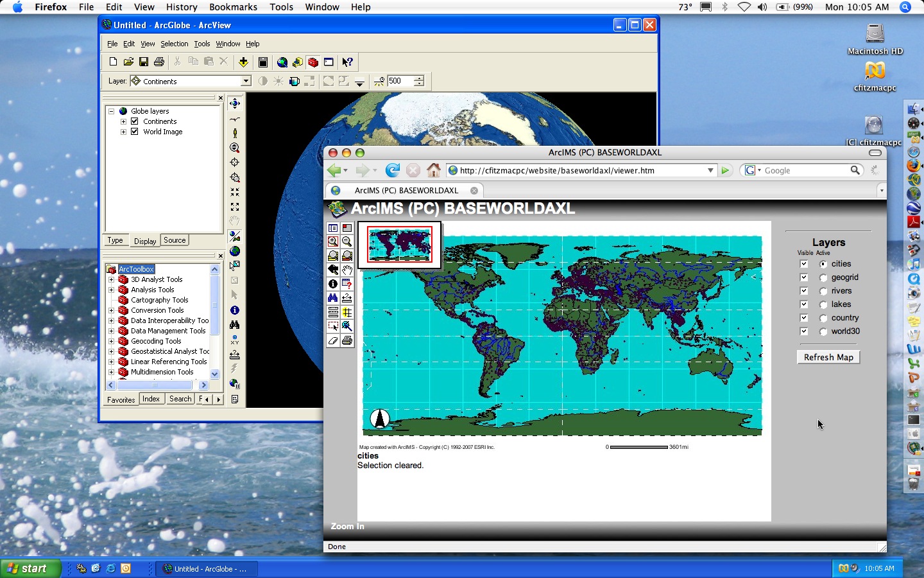The width and height of the screenshot is (924, 578).
Task: Make world30 the active layer
Action: tap(823, 332)
